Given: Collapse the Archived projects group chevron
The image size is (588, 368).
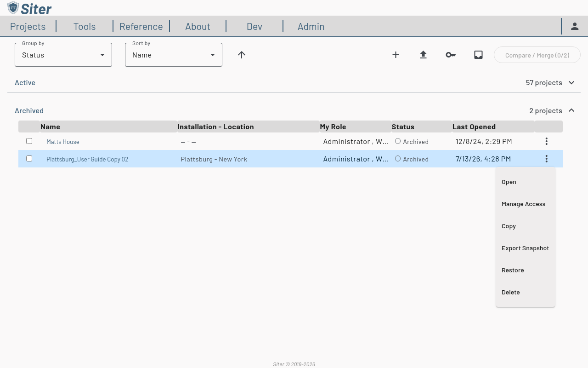Looking at the screenshot, I should (571, 110).
